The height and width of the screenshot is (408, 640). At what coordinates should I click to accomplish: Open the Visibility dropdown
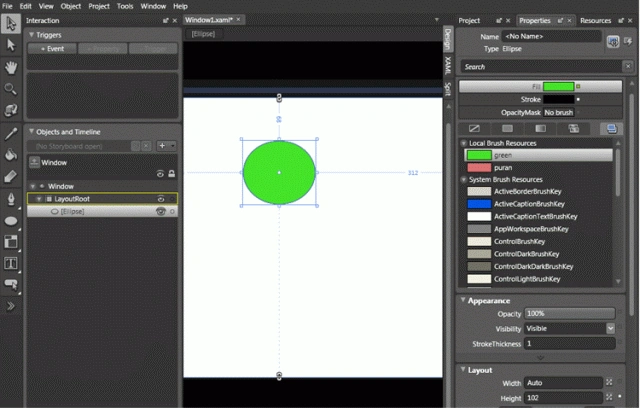[610, 328]
